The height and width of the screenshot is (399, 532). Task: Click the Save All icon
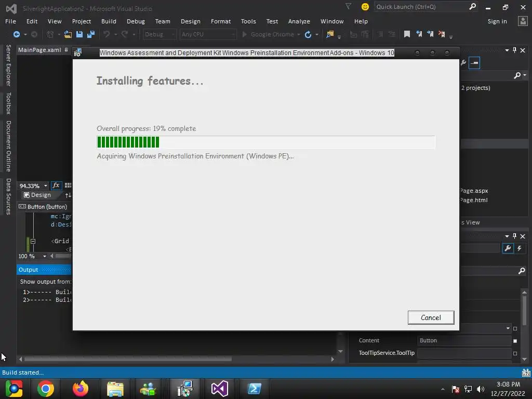pyautogui.click(x=90, y=34)
